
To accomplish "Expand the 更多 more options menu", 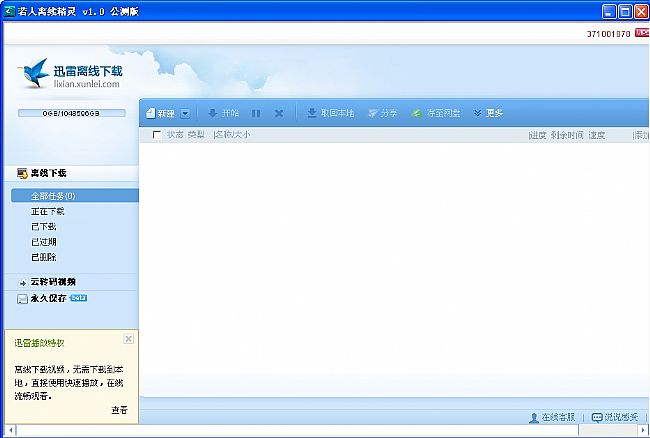I will tap(488, 113).
